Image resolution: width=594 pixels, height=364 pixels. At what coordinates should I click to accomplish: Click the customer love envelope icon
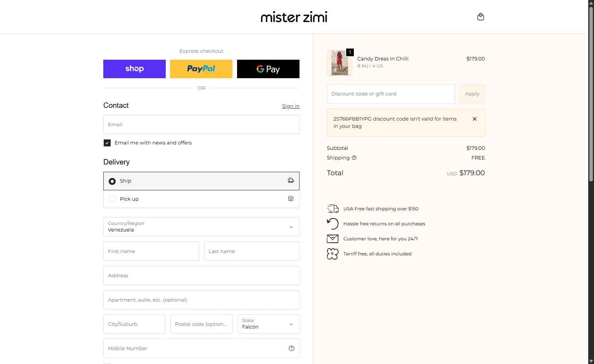coord(333,239)
